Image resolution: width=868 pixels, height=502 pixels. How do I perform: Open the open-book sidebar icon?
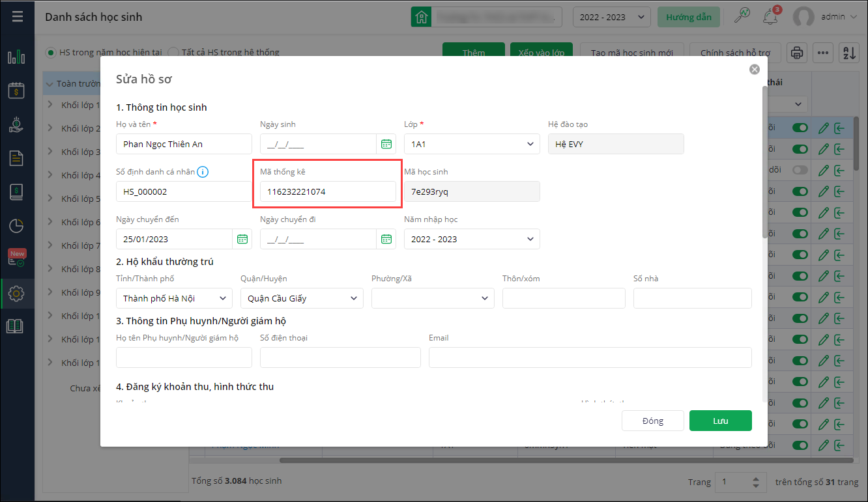(15, 326)
